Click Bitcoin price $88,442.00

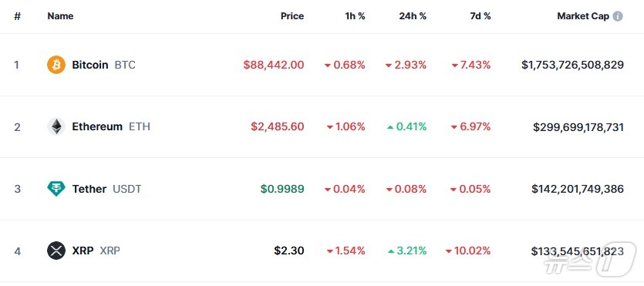pos(274,65)
